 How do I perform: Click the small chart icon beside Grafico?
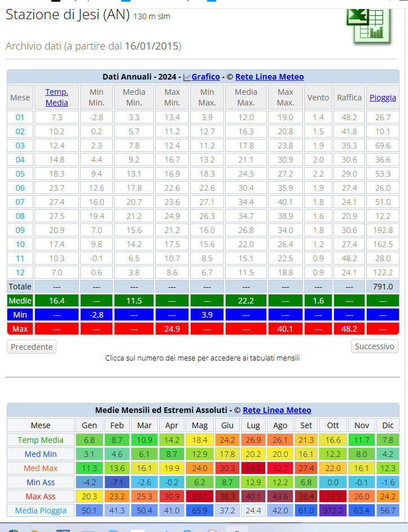(x=187, y=77)
